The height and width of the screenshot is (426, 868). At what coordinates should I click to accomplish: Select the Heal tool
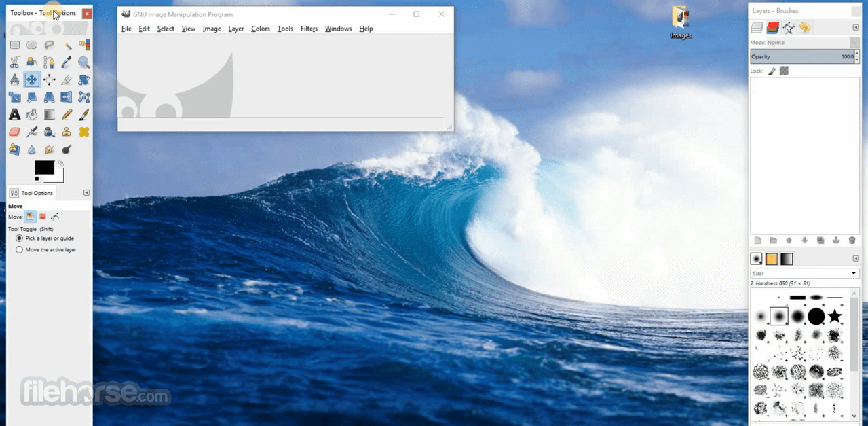point(84,132)
